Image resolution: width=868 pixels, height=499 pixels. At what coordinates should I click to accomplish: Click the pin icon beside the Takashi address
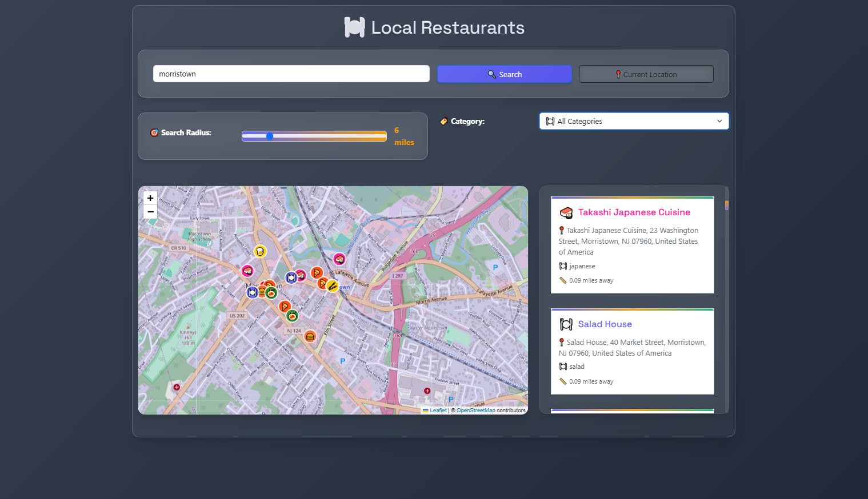(x=562, y=230)
